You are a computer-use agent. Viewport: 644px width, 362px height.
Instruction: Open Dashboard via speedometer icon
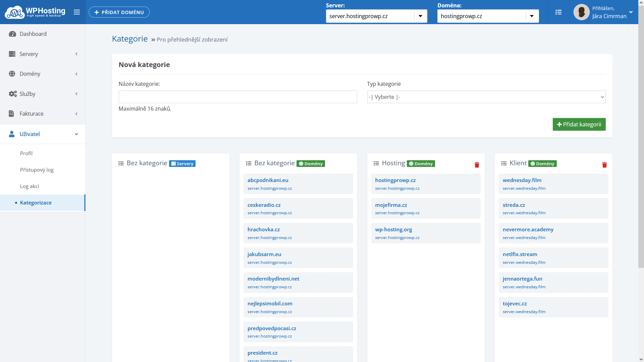pos(12,34)
